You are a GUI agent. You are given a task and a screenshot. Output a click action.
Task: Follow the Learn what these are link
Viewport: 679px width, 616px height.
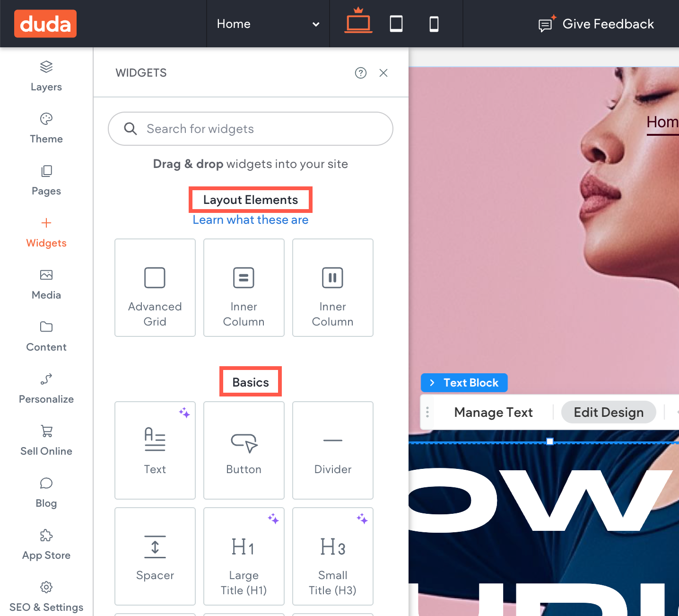point(251,220)
